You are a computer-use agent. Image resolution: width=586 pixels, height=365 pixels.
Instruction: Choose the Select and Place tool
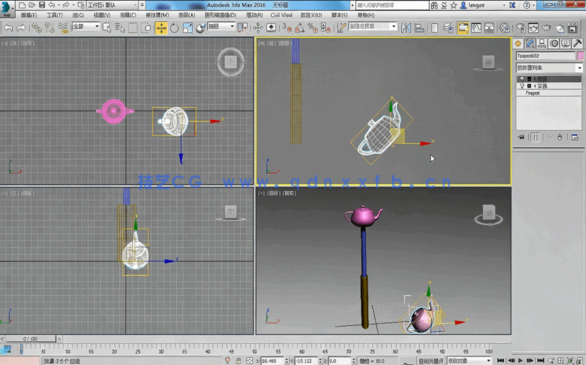click(x=201, y=28)
